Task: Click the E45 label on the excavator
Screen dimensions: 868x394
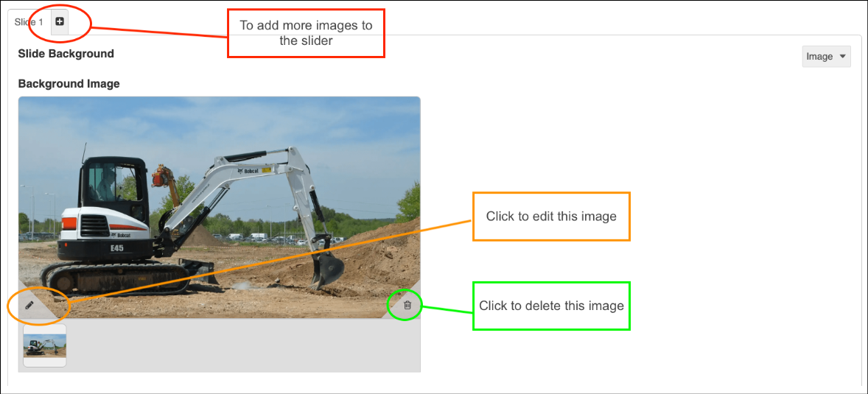Action: [116, 248]
